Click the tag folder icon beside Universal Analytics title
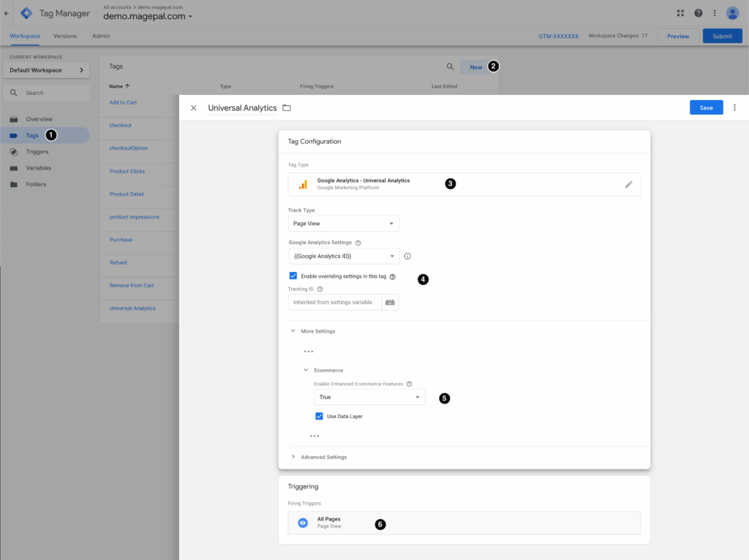The image size is (749, 560). click(287, 108)
